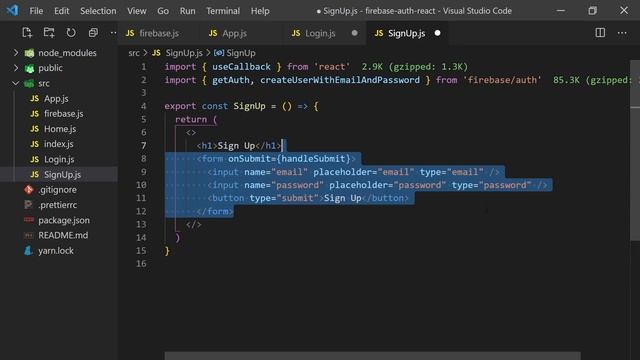Click the JS icon beside Home.js
This screenshot has width=640, height=360.
pyautogui.click(x=35, y=129)
